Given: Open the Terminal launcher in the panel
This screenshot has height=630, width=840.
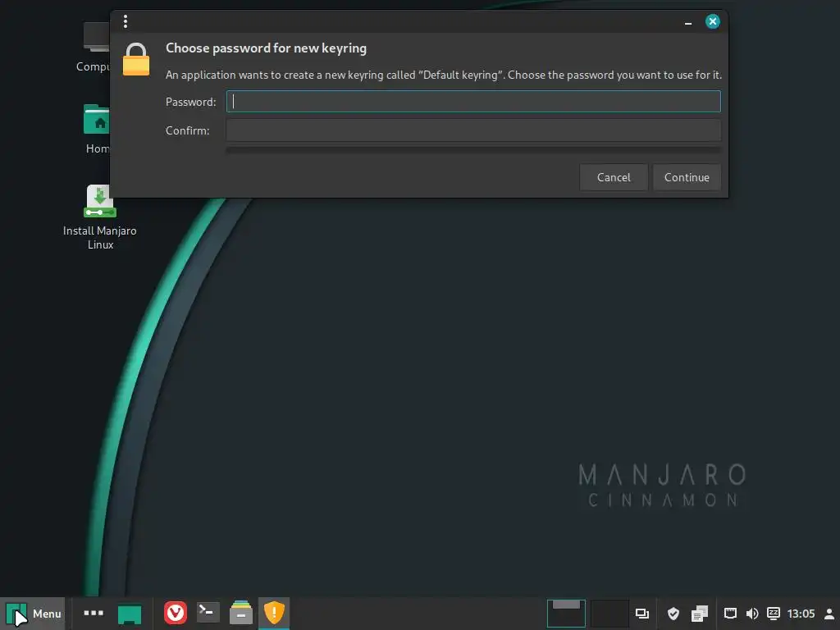Looking at the screenshot, I should (x=208, y=613).
